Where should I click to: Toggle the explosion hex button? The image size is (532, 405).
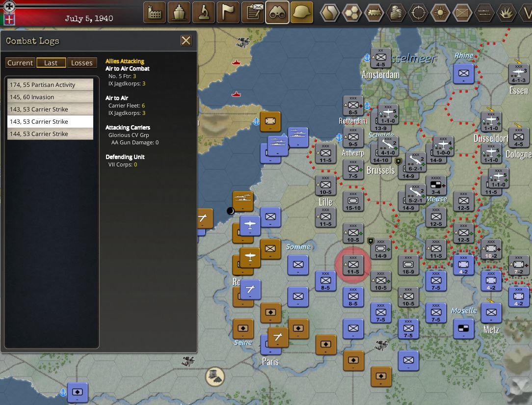506,13
